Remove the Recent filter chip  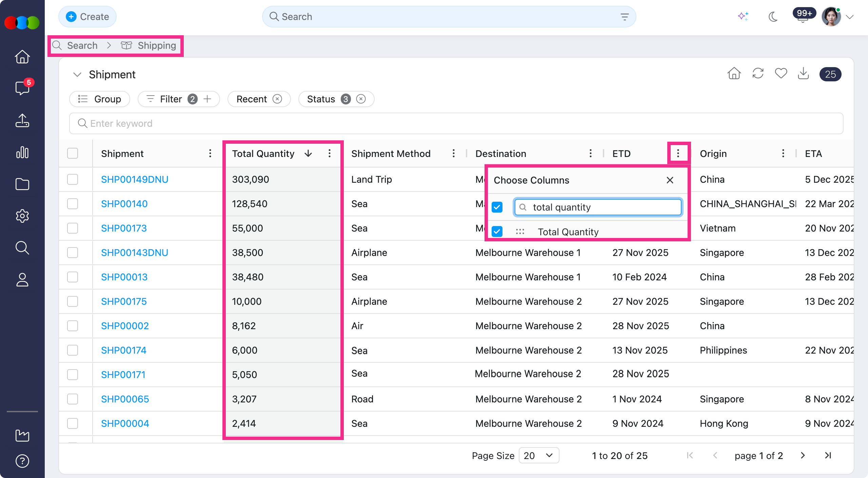(x=277, y=99)
